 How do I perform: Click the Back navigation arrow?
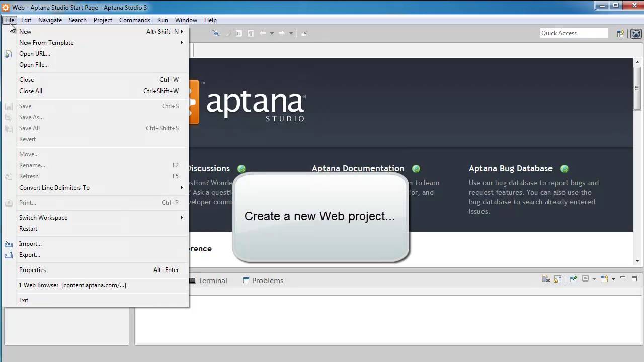(x=263, y=33)
